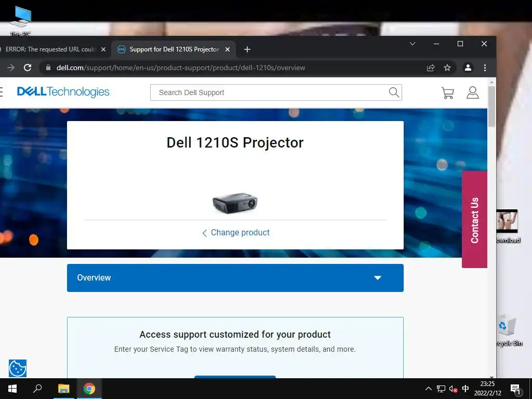Open the Windows Start menu

click(12, 389)
